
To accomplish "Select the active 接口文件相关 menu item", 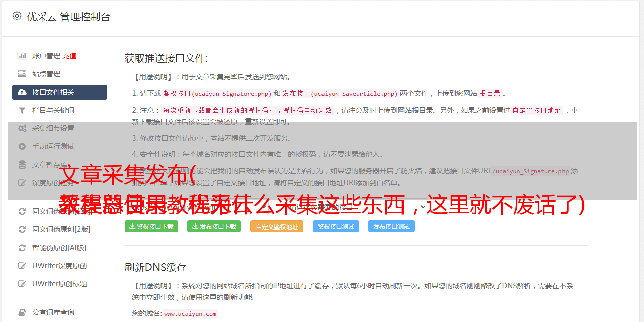I will coord(59,92).
